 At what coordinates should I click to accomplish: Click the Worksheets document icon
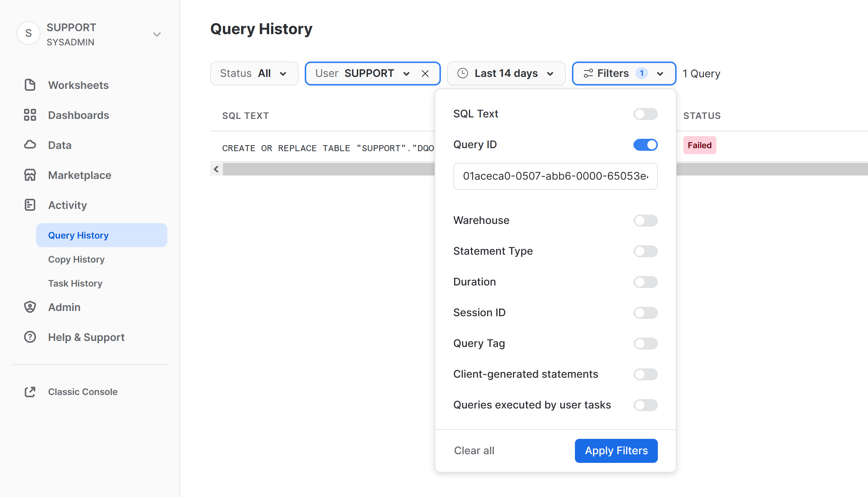click(x=30, y=85)
